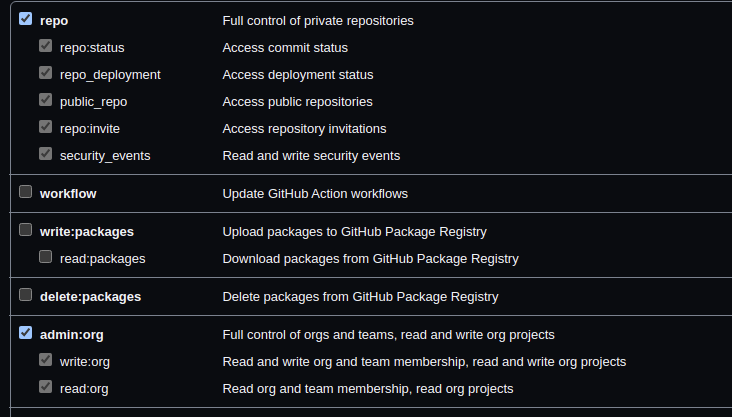Toggle the repo:status checkbox
The height and width of the screenshot is (417, 732).
[x=46, y=46]
